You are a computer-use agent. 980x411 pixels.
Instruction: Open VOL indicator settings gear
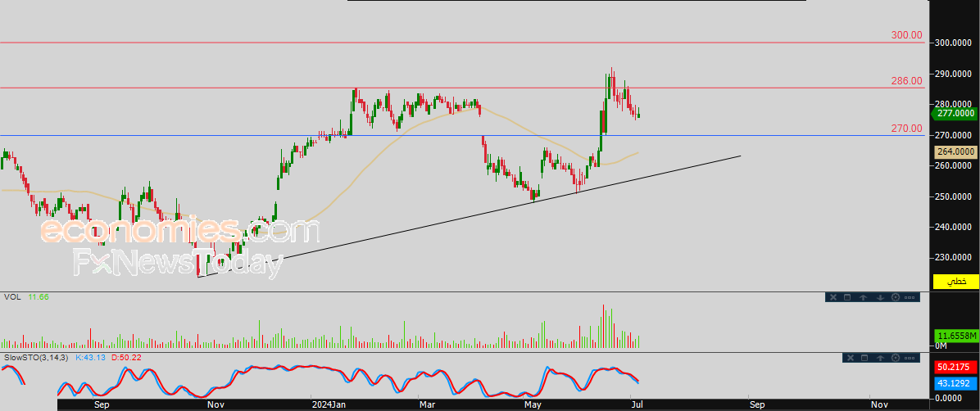[895, 297]
